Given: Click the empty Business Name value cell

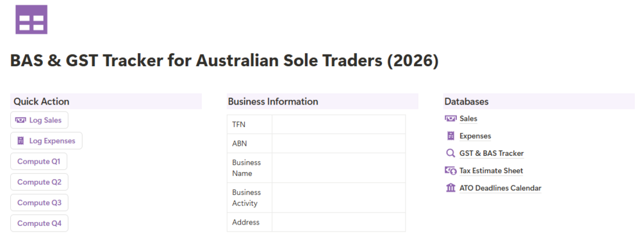Looking at the screenshot, I should (x=338, y=167).
